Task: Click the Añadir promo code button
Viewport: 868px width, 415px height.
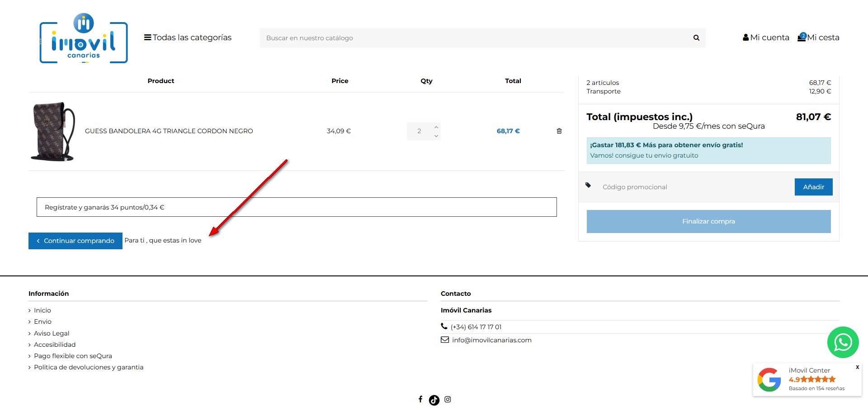Action: tap(813, 187)
